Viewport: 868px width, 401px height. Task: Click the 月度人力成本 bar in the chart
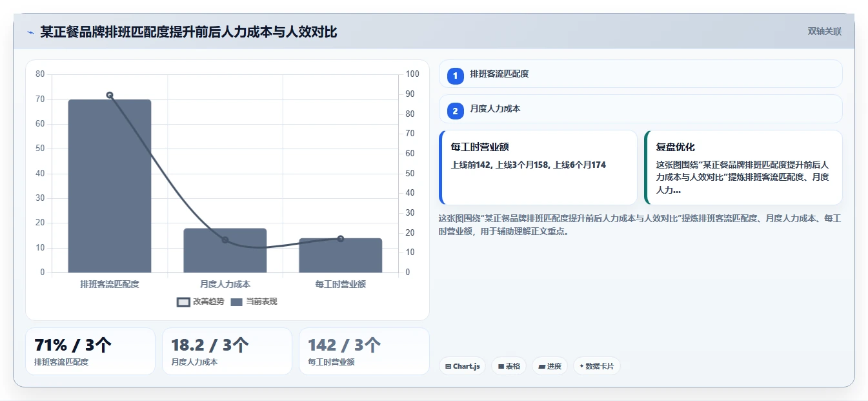[225, 251]
